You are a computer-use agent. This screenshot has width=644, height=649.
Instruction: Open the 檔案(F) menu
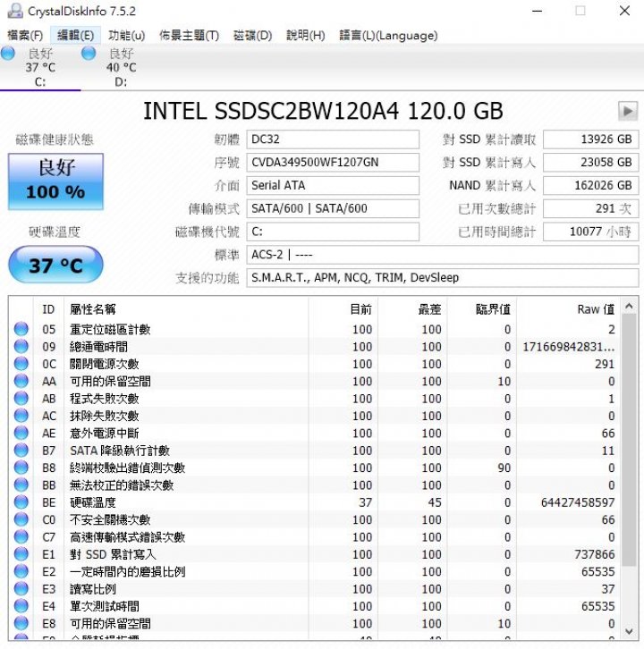(25, 36)
